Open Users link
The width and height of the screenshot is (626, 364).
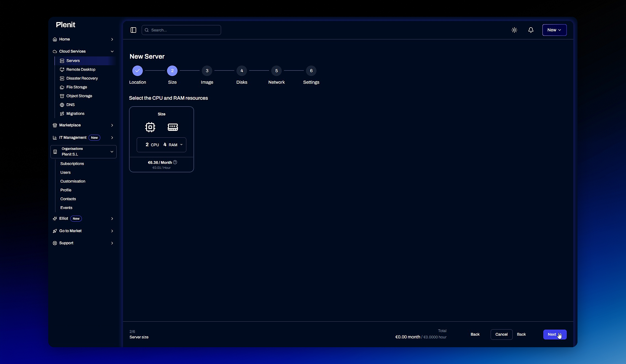pos(66,173)
